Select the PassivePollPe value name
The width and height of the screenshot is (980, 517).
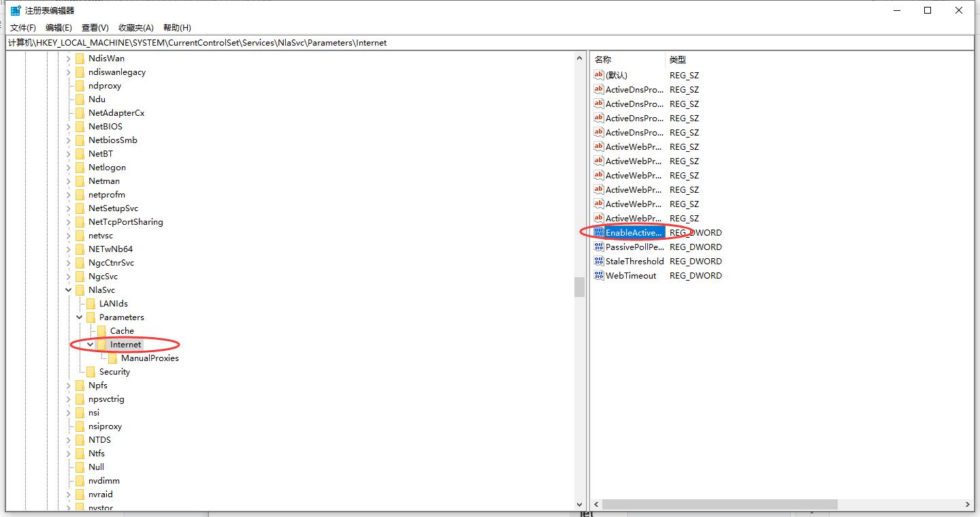click(635, 247)
